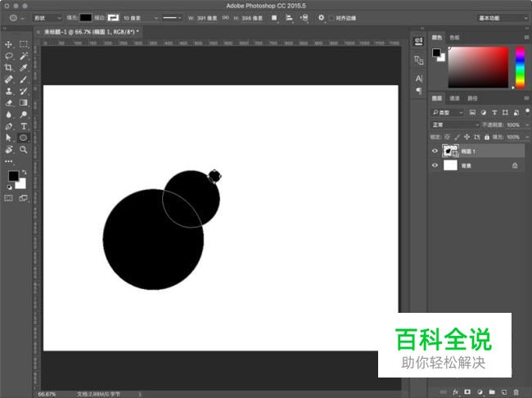Select the Crop tool
This screenshot has width=532, height=398.
[x=9, y=68]
